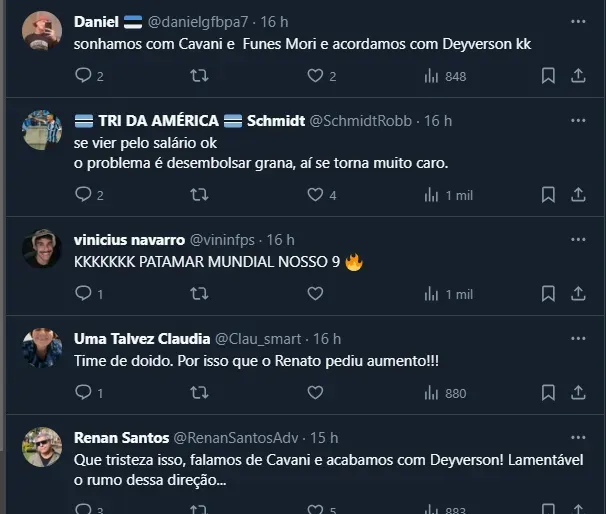Reply to vinicius navarro's tweet
The image size is (606, 514).
[x=83, y=294]
